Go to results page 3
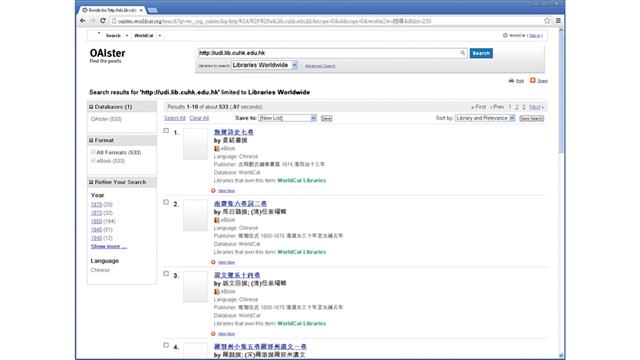Image resolution: width=640 pixels, height=360 pixels. tap(524, 107)
